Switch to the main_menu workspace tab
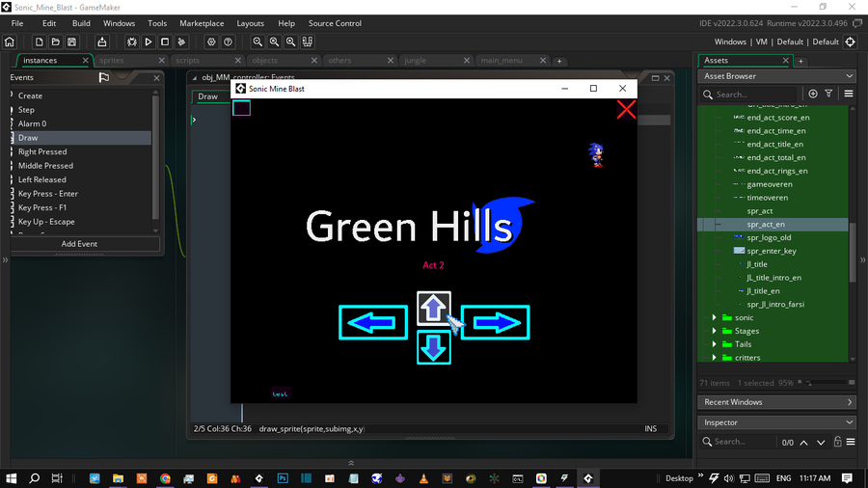This screenshot has width=868, height=488. pyautogui.click(x=502, y=61)
